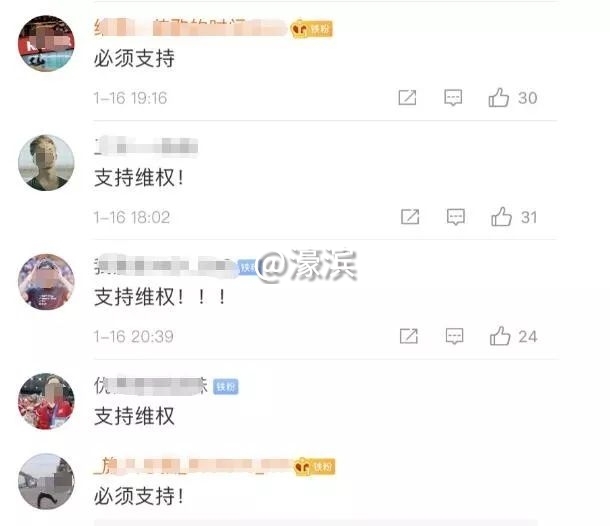Open the @濠滨 watermark username
The width and height of the screenshot is (610, 526).
point(307,265)
